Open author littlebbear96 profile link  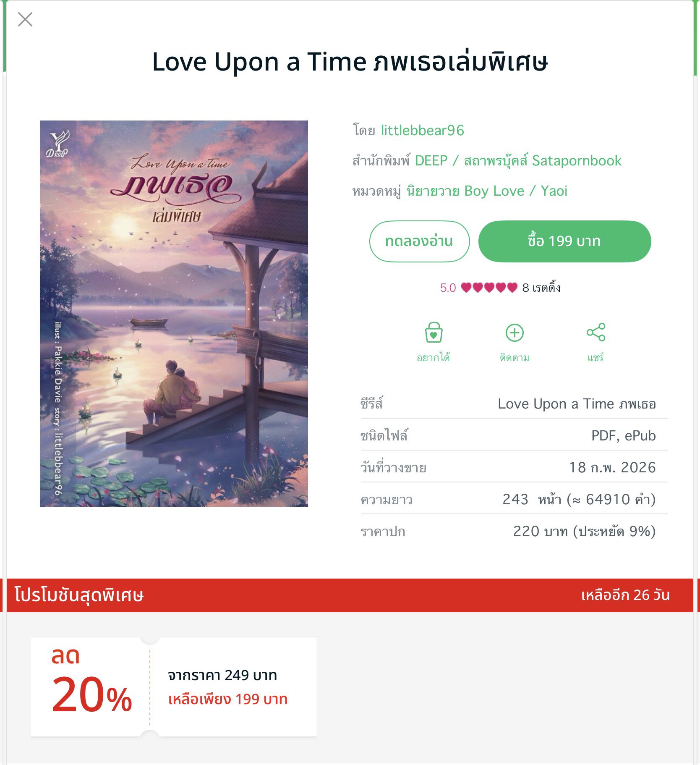click(x=422, y=131)
